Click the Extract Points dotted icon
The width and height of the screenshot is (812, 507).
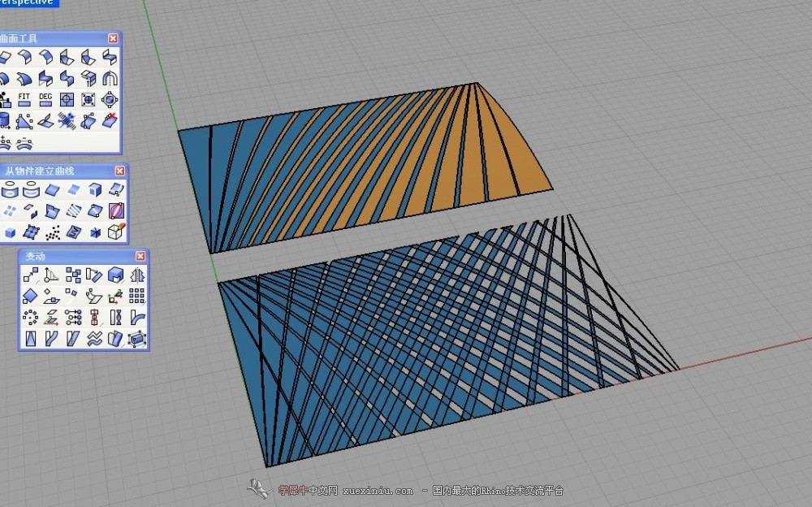click(52, 232)
